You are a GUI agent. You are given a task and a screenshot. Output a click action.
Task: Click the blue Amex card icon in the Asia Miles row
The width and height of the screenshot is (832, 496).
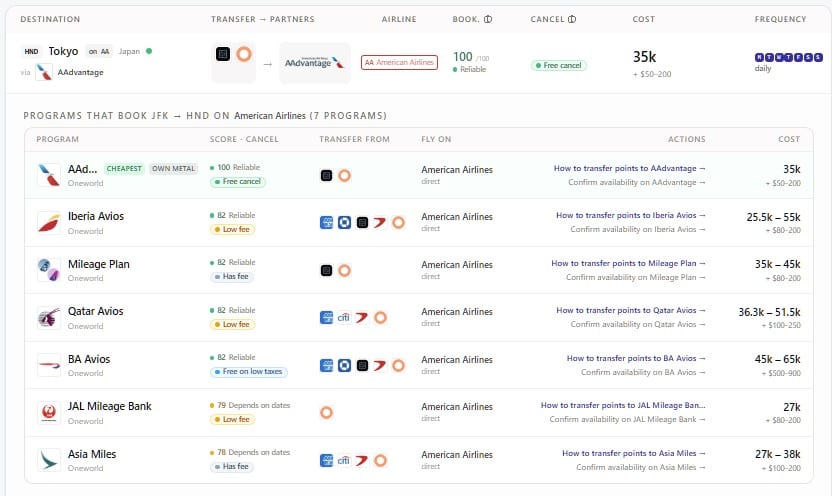pyautogui.click(x=326, y=460)
